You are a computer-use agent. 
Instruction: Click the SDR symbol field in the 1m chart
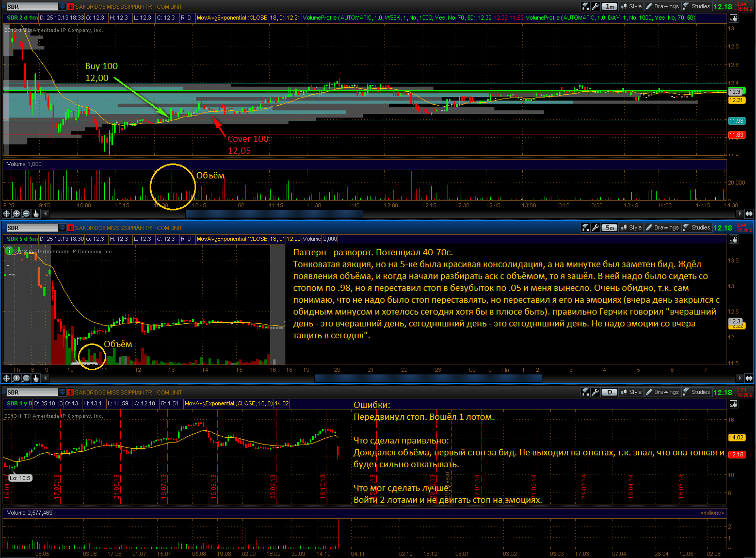click(x=32, y=7)
